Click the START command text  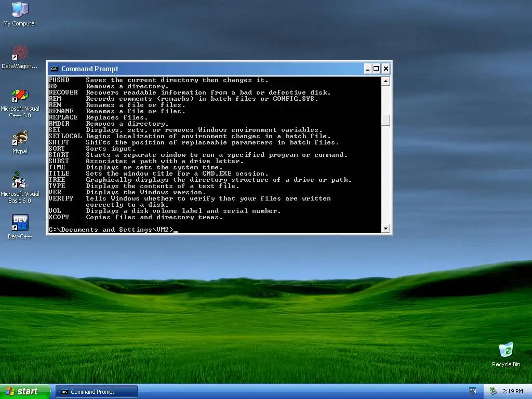click(x=59, y=155)
